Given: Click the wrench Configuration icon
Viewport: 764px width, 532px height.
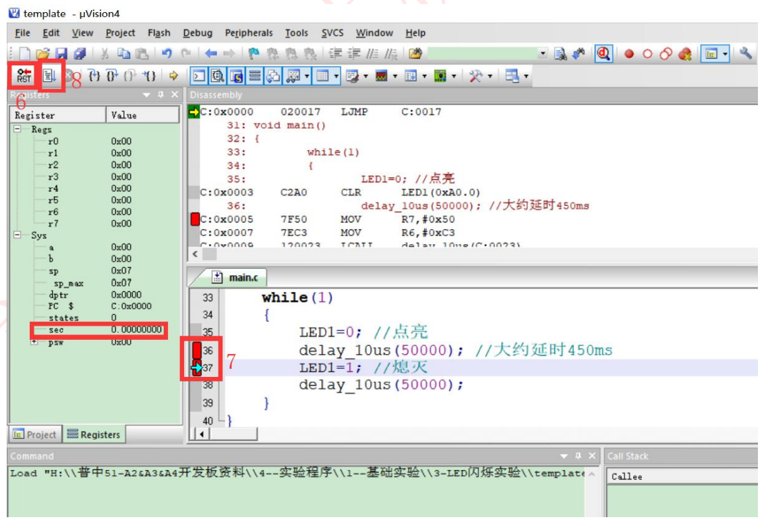Looking at the screenshot, I should tap(745, 54).
